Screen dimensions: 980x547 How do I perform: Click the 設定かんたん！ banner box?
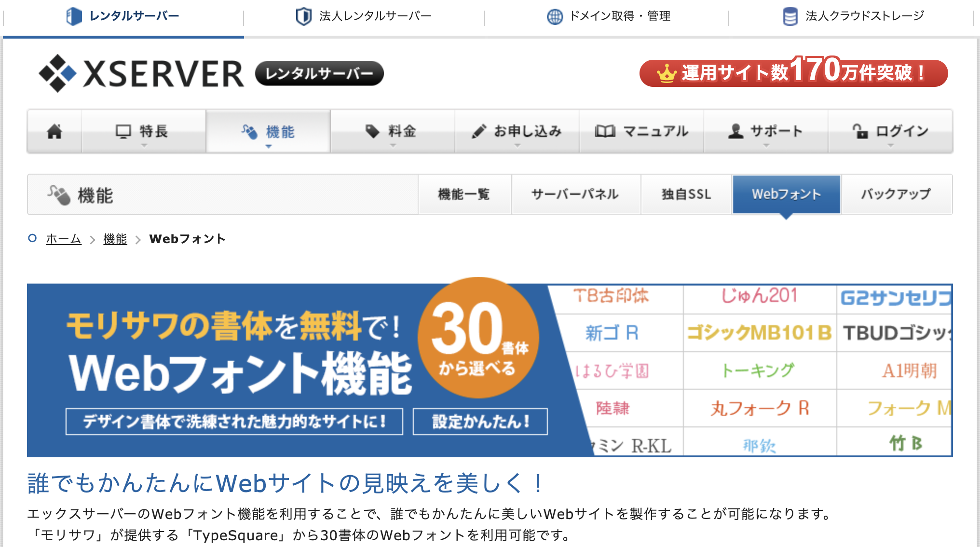[480, 422]
